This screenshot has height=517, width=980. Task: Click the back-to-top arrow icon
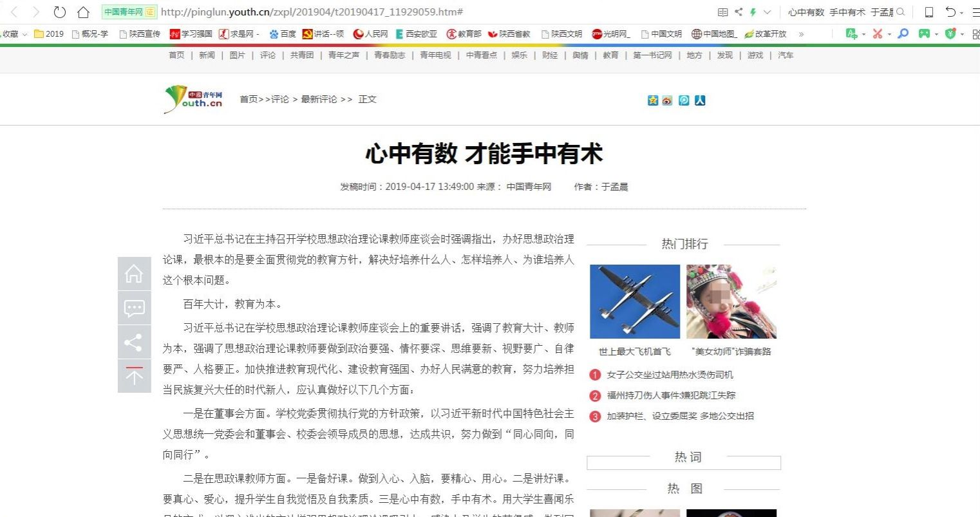134,376
